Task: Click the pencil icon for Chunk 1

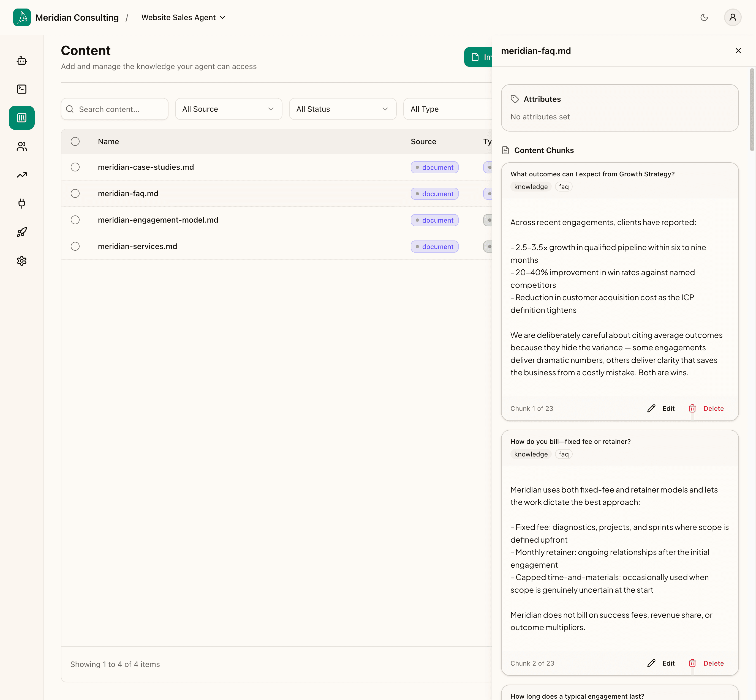Action: (651, 408)
